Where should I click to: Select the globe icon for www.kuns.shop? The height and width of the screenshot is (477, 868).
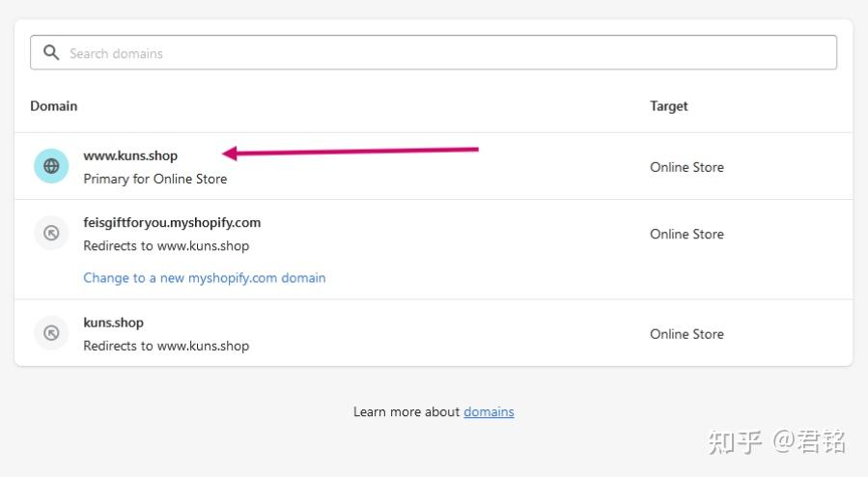[51, 166]
